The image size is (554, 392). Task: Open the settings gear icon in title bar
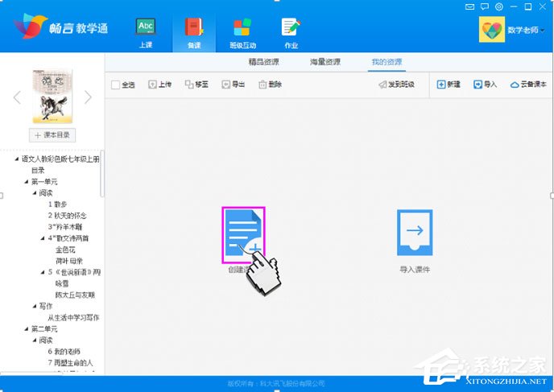(x=499, y=6)
